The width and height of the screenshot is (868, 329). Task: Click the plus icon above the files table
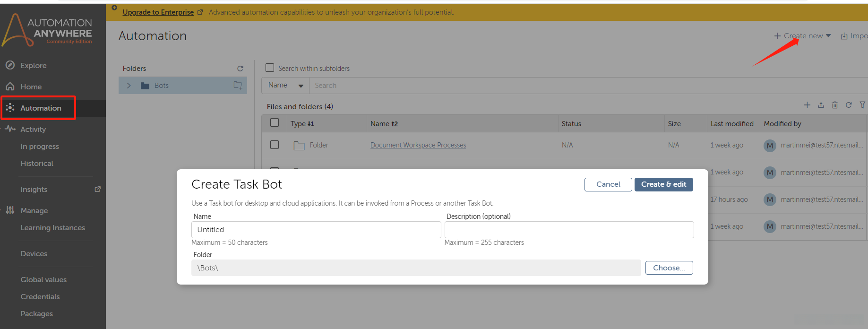point(807,105)
